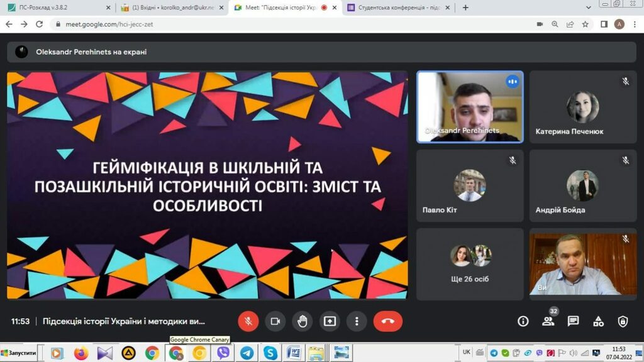Raise your hand in the meeting
Image resolution: width=644 pixels, height=362 pixels.
pos(303,321)
